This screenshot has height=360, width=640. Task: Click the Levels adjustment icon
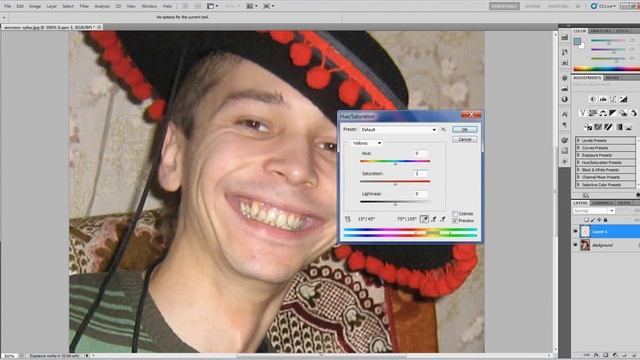603,99
